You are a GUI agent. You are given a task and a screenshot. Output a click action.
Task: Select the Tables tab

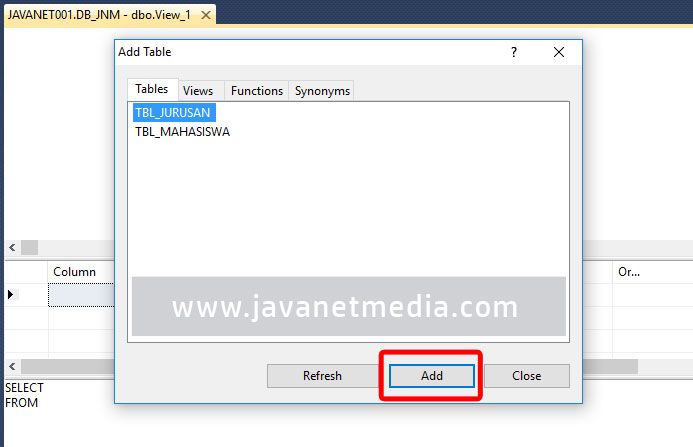pyautogui.click(x=152, y=89)
